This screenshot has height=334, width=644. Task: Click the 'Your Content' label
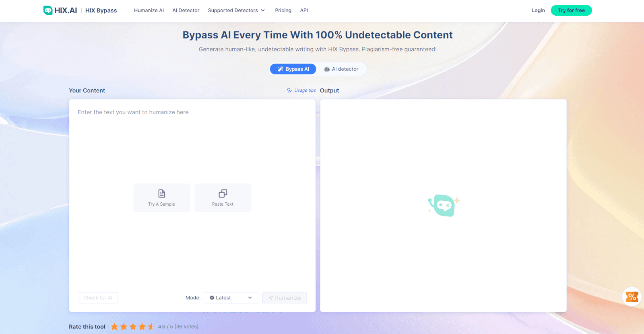[x=87, y=91]
